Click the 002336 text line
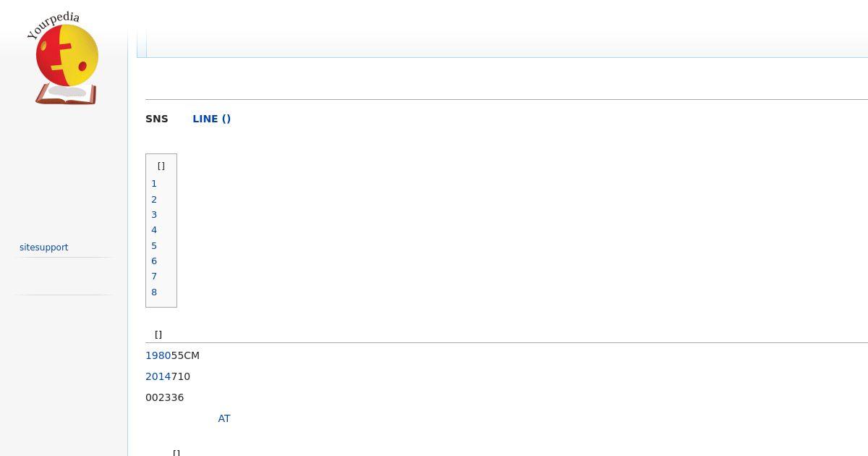 (165, 397)
